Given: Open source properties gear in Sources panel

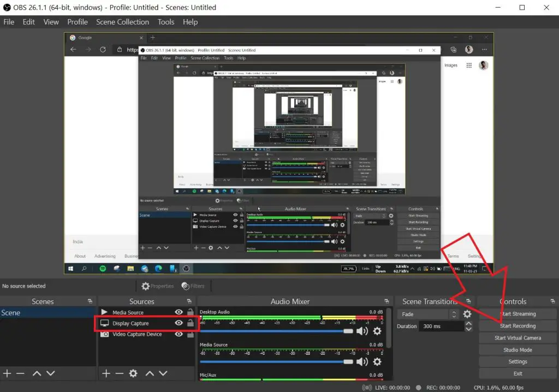Looking at the screenshot, I should tap(133, 373).
